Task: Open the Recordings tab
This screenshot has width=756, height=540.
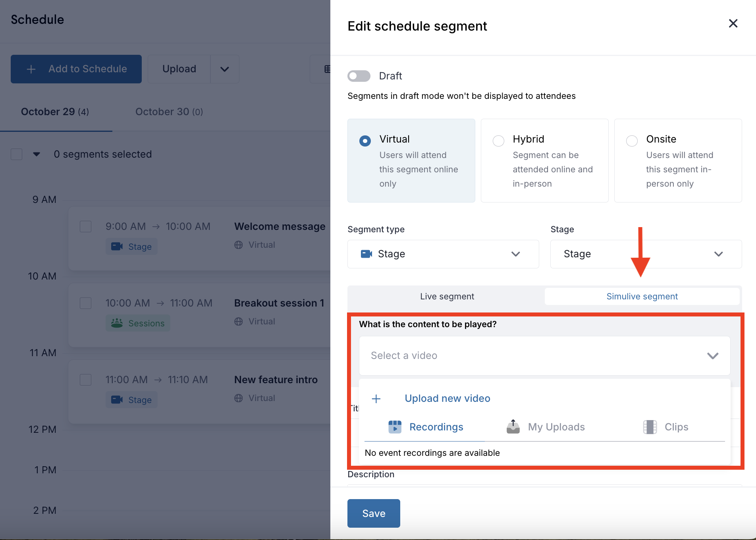Action: click(x=425, y=427)
